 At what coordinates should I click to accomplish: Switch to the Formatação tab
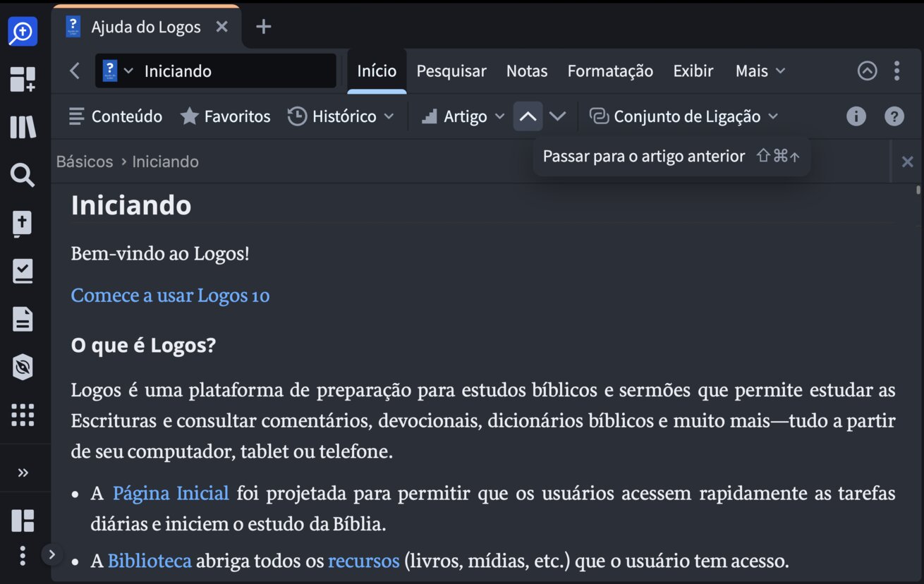pos(610,71)
